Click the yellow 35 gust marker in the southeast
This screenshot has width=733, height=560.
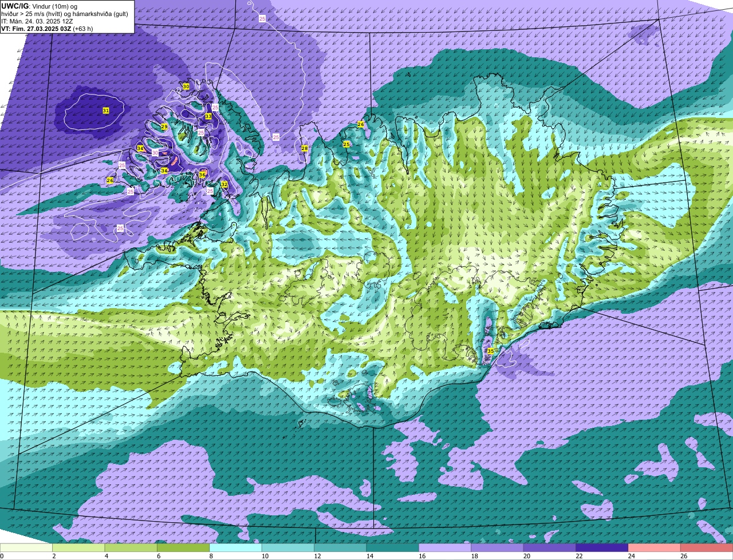pos(490,351)
